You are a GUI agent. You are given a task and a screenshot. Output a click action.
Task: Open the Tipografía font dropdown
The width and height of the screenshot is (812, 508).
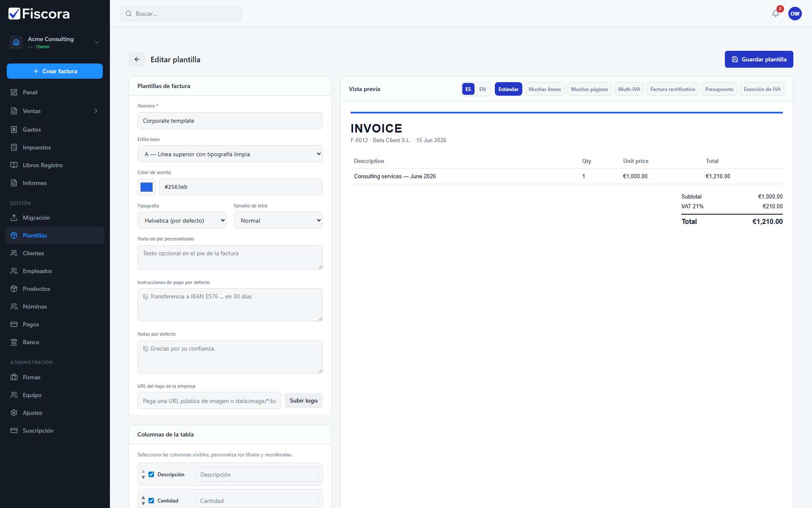click(182, 221)
